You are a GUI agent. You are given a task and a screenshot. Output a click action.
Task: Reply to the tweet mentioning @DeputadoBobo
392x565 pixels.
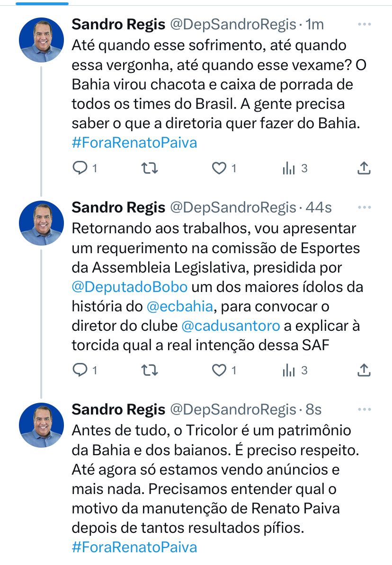point(80,371)
